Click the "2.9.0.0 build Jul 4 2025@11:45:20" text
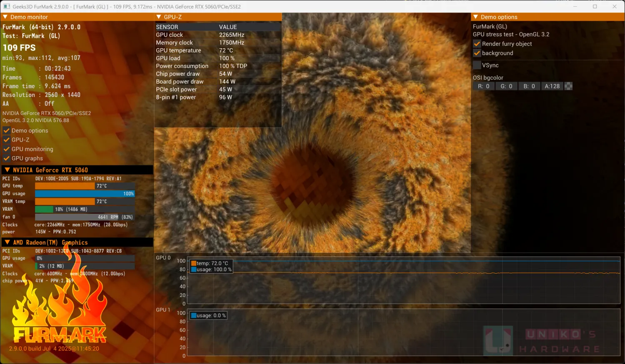Image resolution: width=625 pixels, height=364 pixels. [54, 349]
